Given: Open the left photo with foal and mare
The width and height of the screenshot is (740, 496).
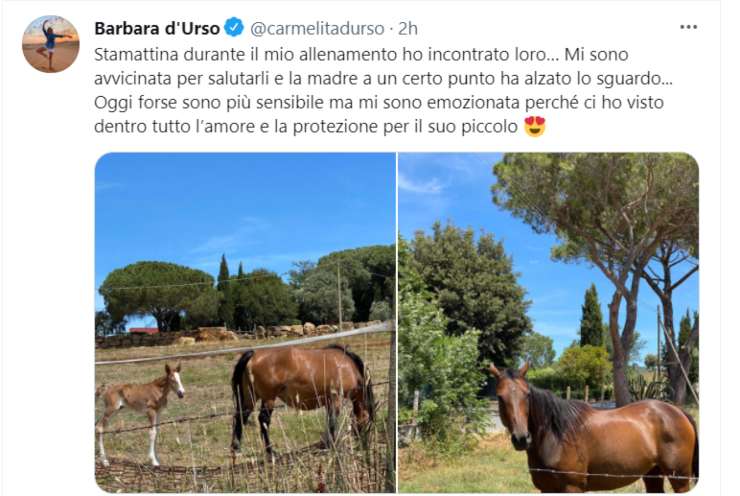Looking at the screenshot, I should point(245,322).
